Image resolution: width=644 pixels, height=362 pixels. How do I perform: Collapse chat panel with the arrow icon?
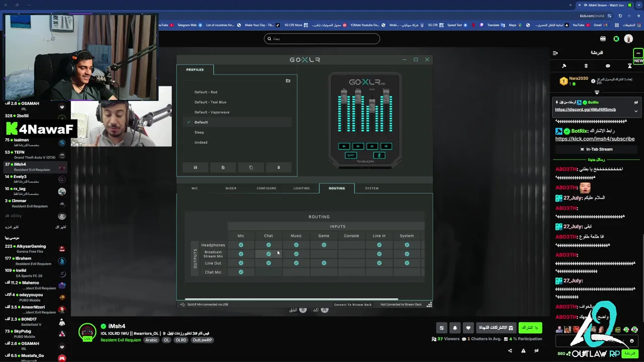pyautogui.click(x=555, y=53)
